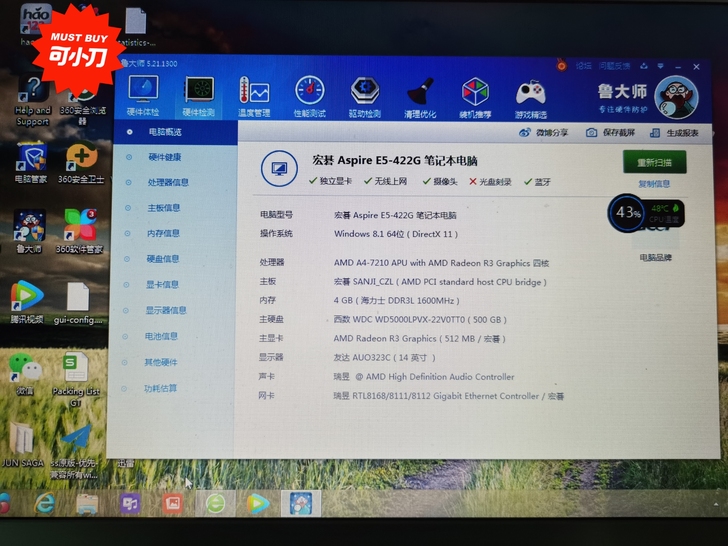Screen dimensions: 728x546
Task: Open title bar dropdown menu arrow
Action: [661, 66]
